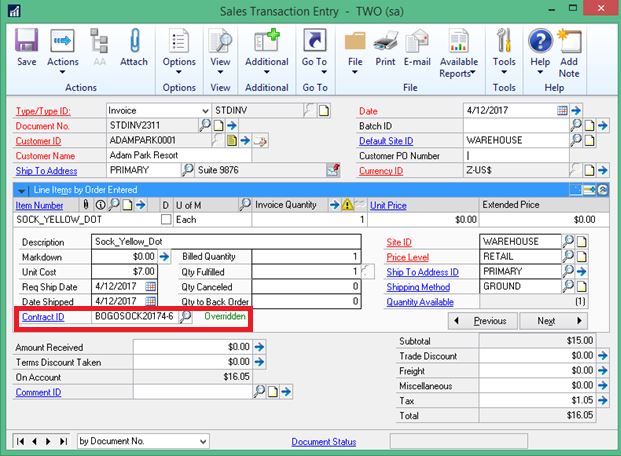Open the Options checklist icon
Image resolution: width=621 pixels, height=456 pixels.
coord(179,40)
